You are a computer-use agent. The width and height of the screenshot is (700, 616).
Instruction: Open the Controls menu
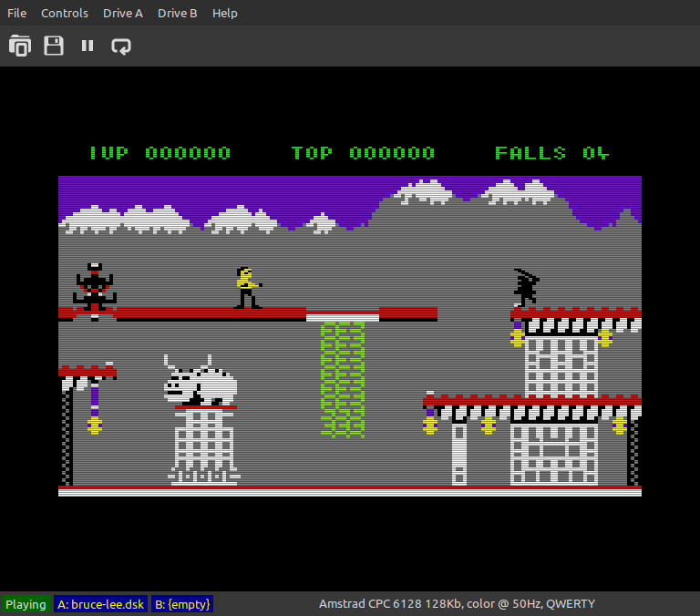click(65, 14)
